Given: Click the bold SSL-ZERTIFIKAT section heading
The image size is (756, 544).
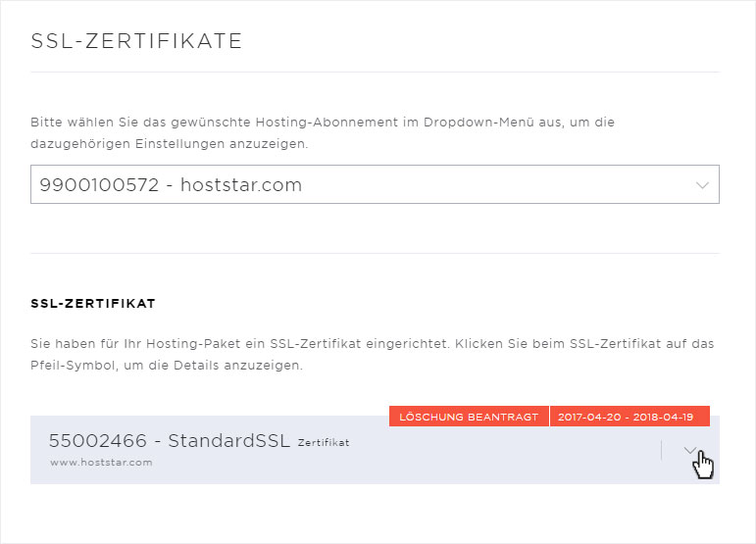Looking at the screenshot, I should (93, 304).
